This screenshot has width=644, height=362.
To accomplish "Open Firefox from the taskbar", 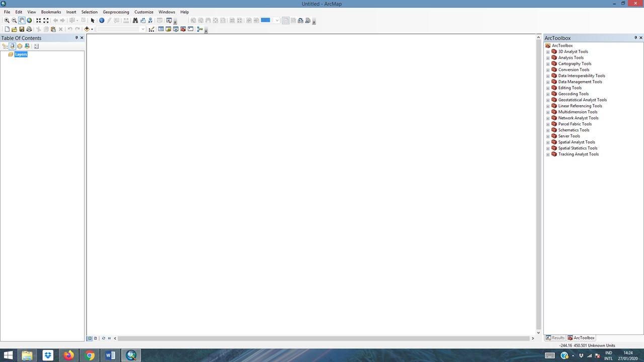I will point(68,355).
